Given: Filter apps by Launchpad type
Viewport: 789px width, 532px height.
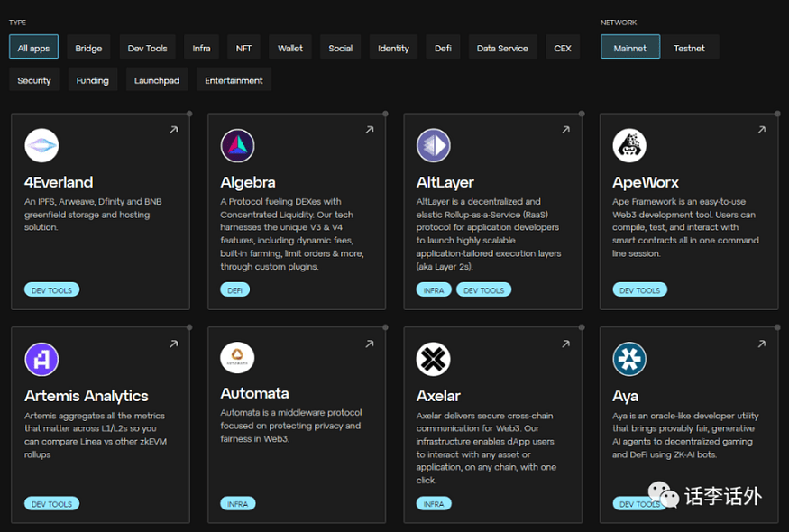Looking at the screenshot, I should (x=157, y=79).
